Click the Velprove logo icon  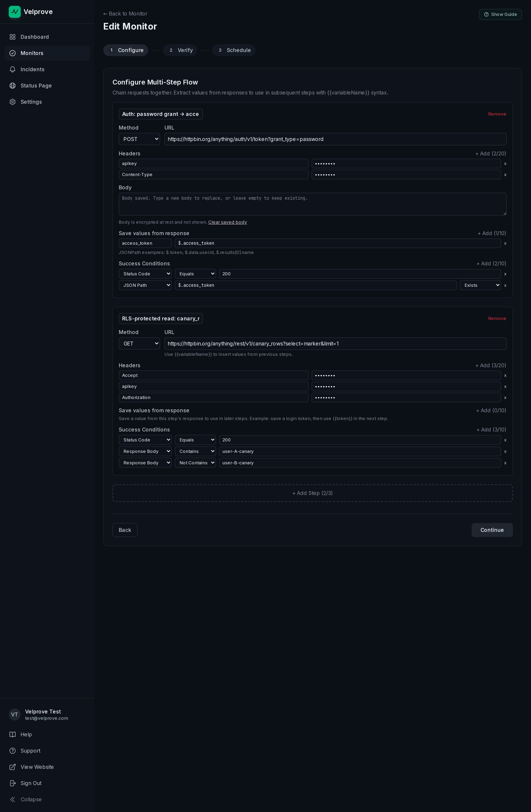coord(15,12)
